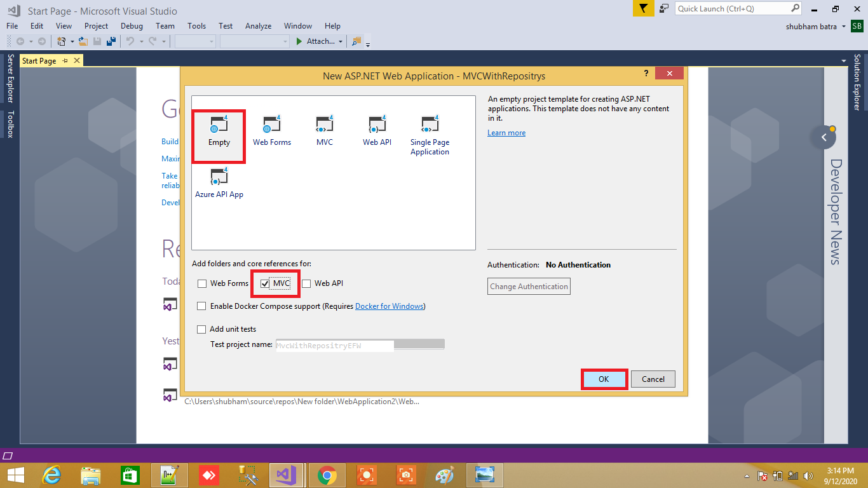Image resolution: width=868 pixels, height=488 pixels.
Task: Click the Save toolbar icon
Action: (97, 41)
